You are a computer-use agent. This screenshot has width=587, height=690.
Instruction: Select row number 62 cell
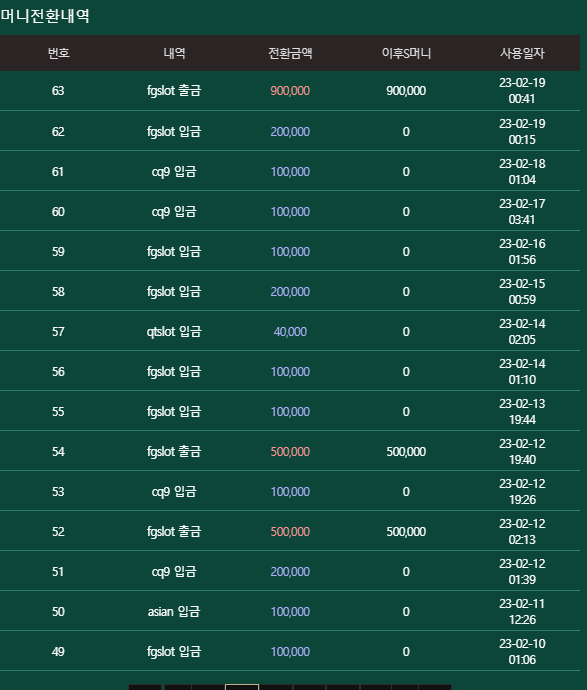click(58, 132)
